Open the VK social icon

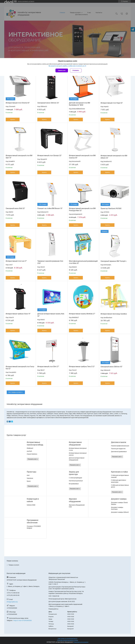click(x=8, y=422)
